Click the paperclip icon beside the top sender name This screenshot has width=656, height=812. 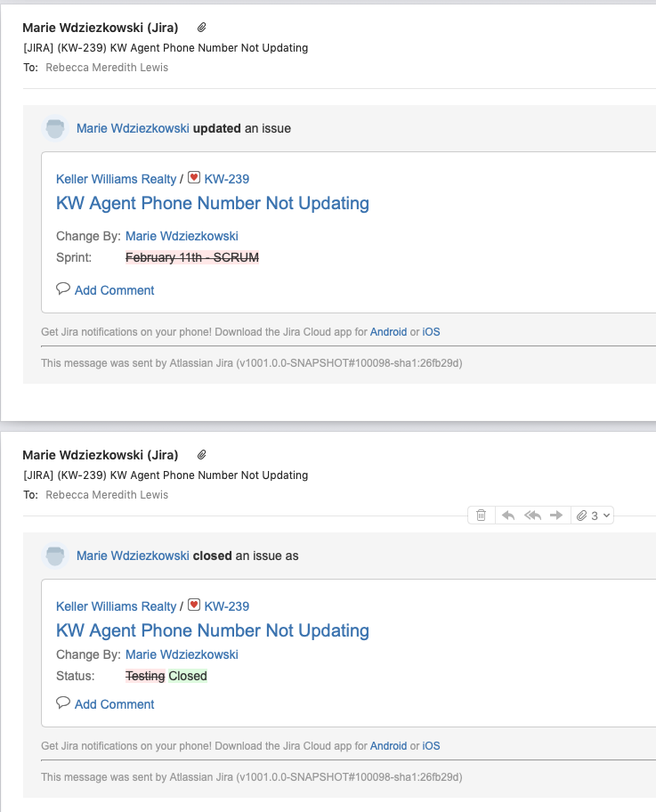tap(200, 28)
